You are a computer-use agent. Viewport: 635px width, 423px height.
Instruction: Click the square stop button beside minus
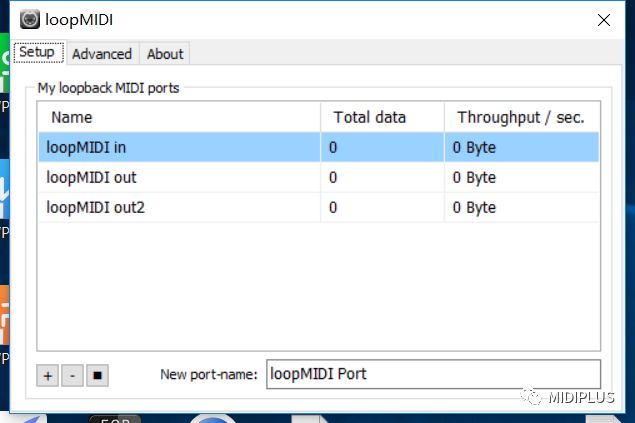[x=97, y=375]
